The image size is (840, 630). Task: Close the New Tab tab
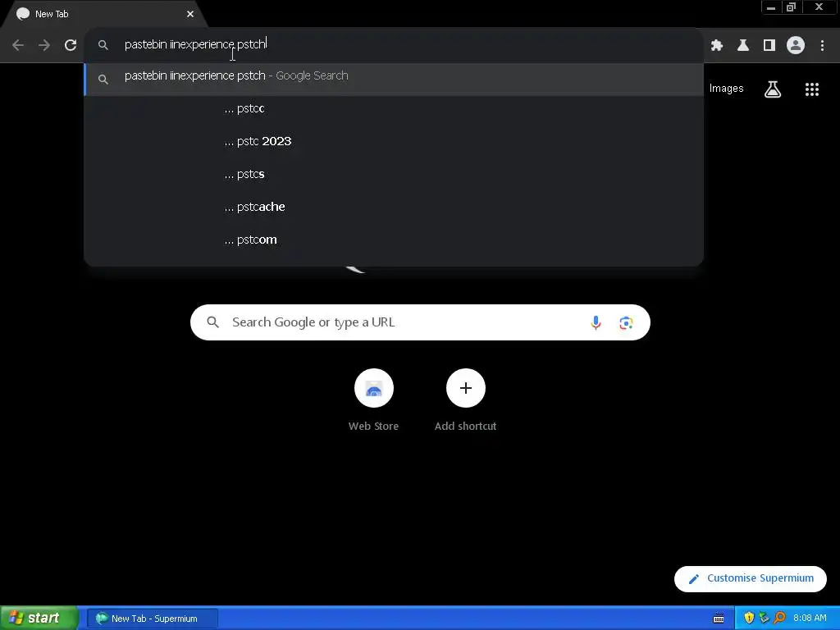[190, 14]
